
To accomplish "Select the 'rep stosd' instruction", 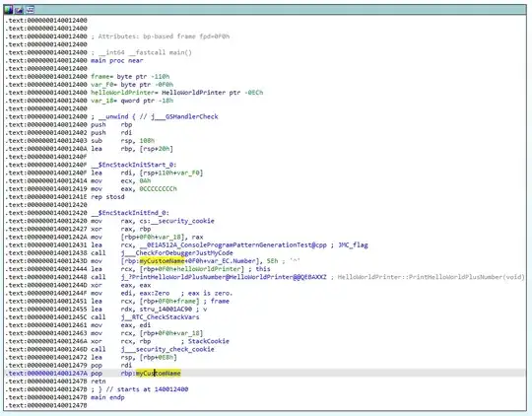I will (x=107, y=196).
